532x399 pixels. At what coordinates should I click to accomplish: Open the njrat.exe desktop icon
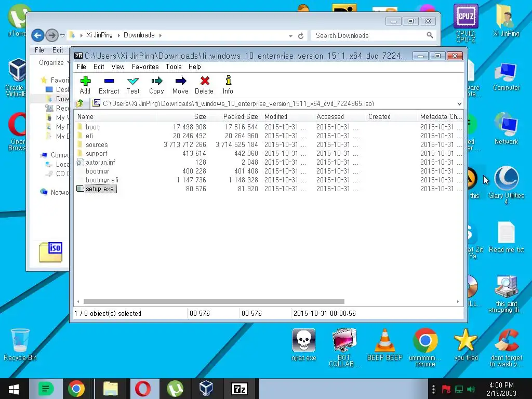pos(303,345)
